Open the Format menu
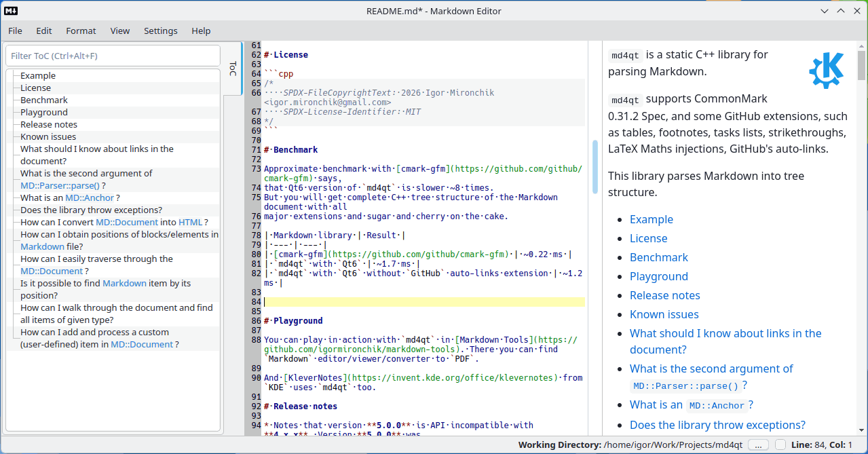Screen dimensions: 868x454 pos(81,31)
